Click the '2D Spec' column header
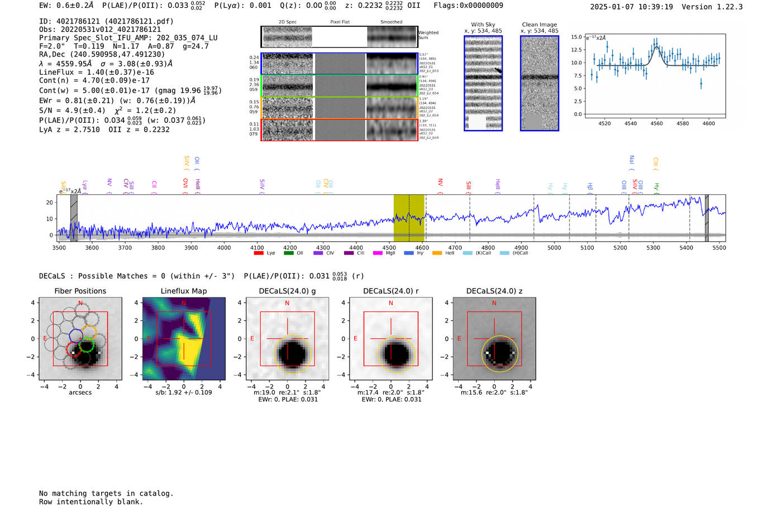The height and width of the screenshot is (532, 782). click(288, 22)
